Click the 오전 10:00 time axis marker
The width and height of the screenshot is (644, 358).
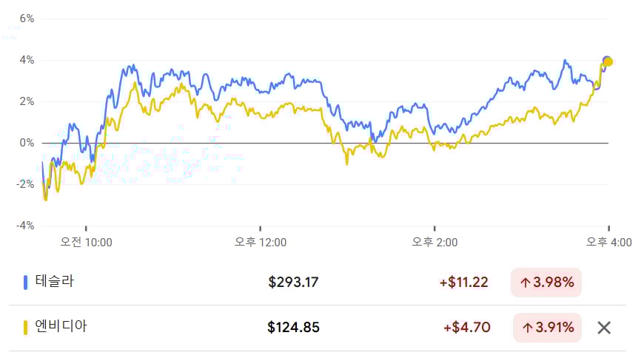point(86,242)
